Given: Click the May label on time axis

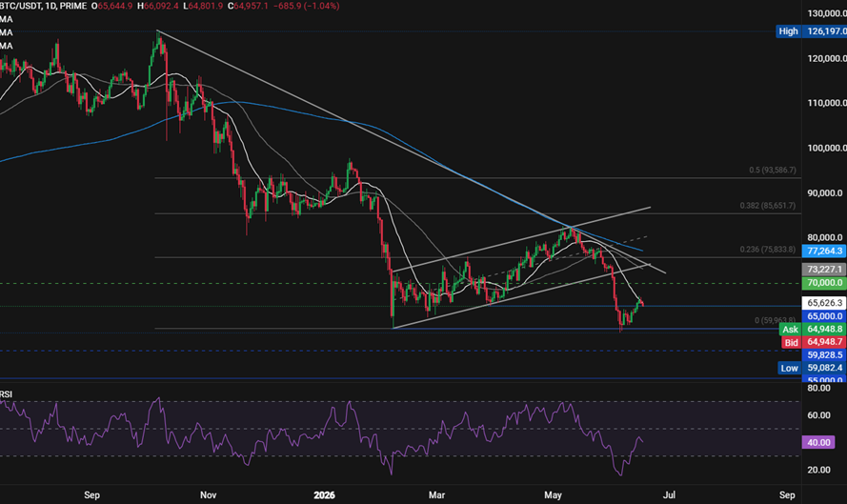Looking at the screenshot, I should point(553,494).
